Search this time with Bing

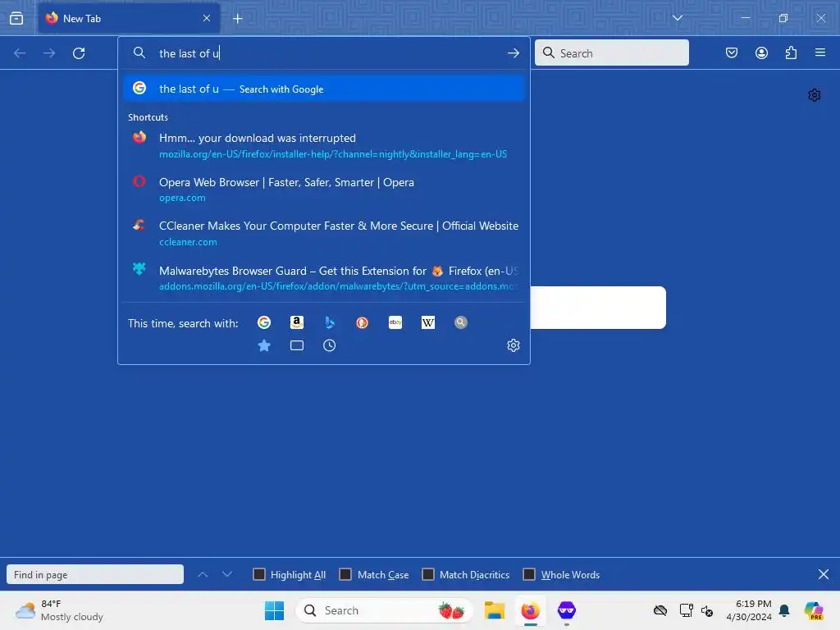click(x=330, y=322)
